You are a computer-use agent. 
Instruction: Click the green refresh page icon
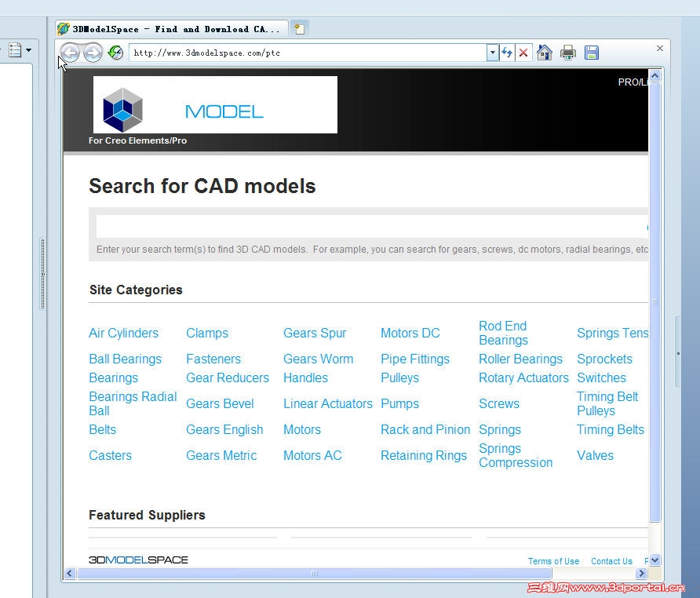[x=115, y=53]
